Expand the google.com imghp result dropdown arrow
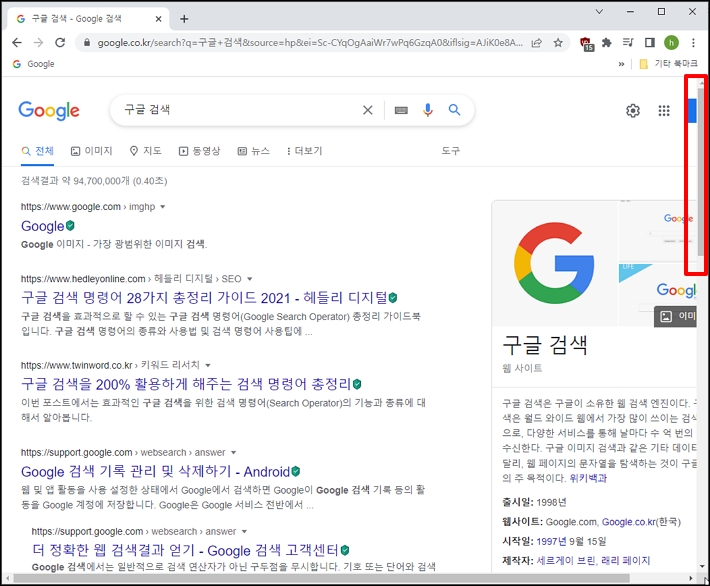This screenshot has height=586, width=710. coord(163,207)
